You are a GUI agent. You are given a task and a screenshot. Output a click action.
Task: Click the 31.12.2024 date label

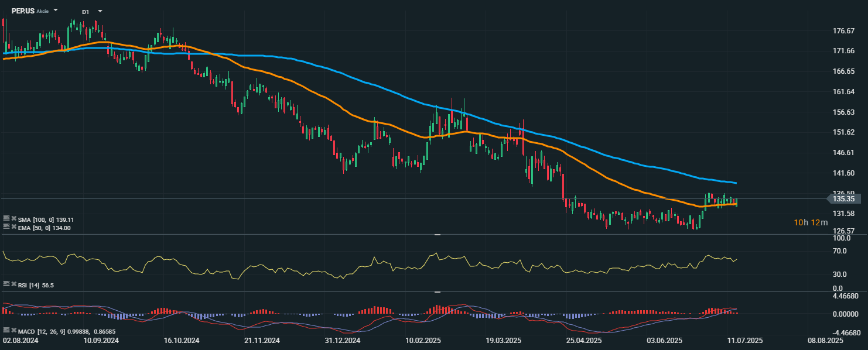pyautogui.click(x=342, y=340)
